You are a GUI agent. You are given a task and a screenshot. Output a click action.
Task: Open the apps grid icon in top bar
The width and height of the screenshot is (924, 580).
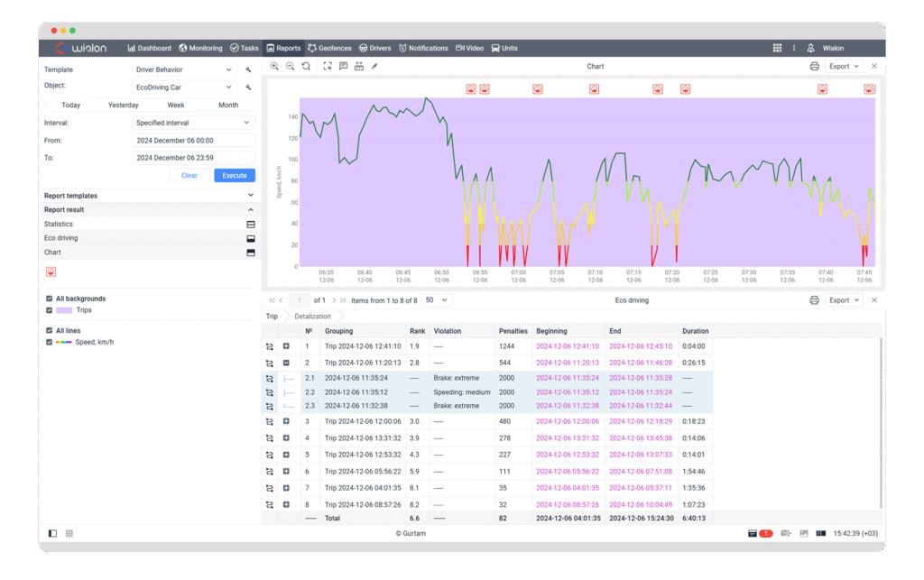(x=777, y=48)
